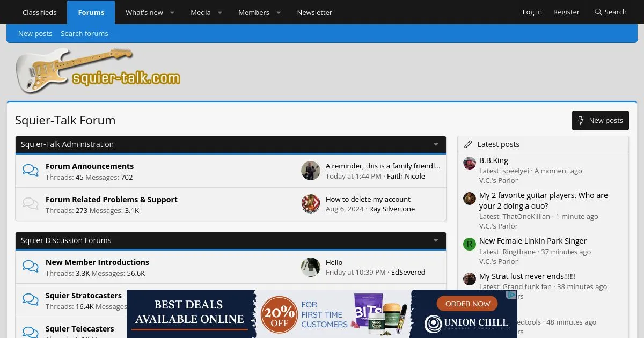Open the Media dropdown arrow
The image size is (644, 338).
point(220,12)
